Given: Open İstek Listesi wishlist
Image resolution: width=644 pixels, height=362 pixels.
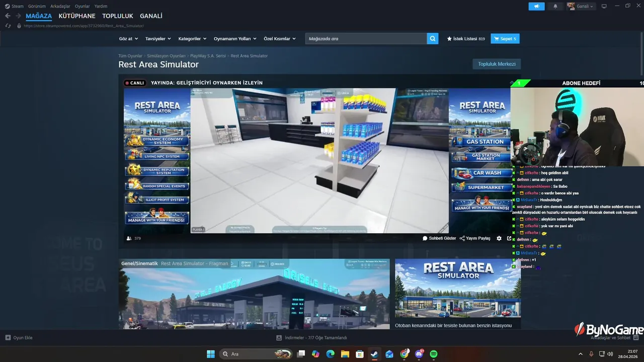Looking at the screenshot, I should [x=466, y=39].
